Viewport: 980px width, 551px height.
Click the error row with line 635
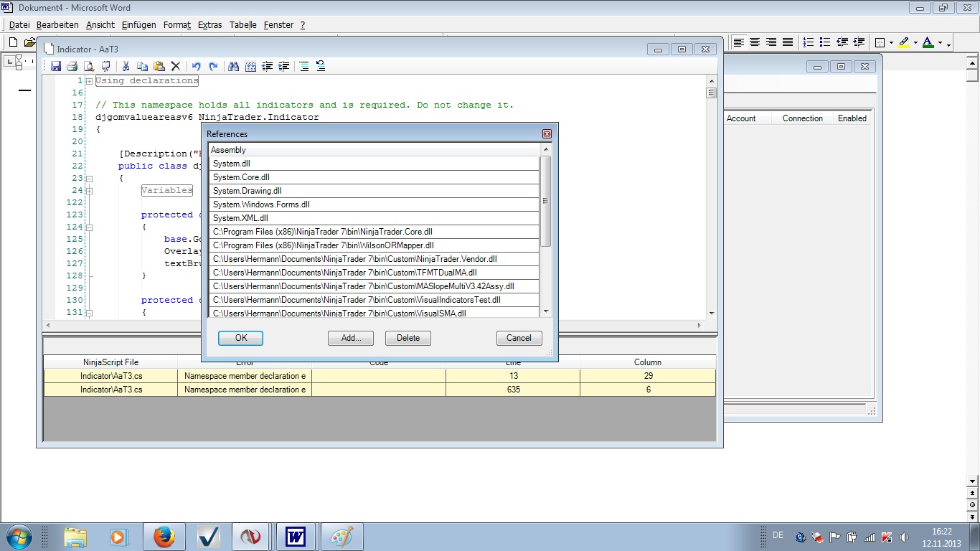tap(380, 390)
